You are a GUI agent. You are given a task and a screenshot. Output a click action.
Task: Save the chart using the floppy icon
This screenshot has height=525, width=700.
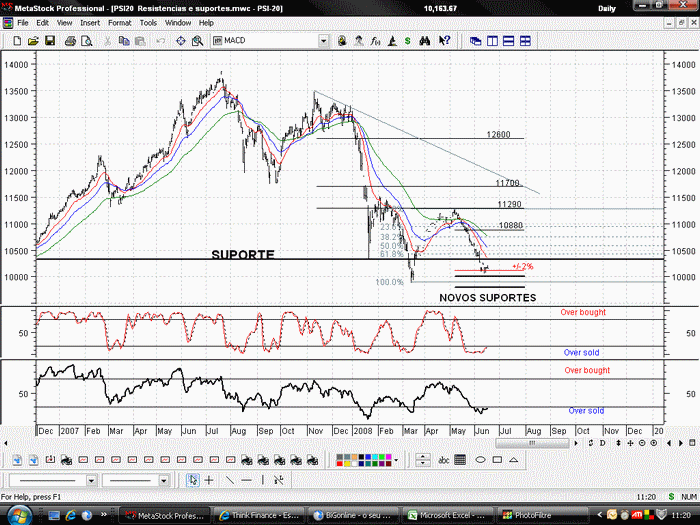click(x=50, y=41)
